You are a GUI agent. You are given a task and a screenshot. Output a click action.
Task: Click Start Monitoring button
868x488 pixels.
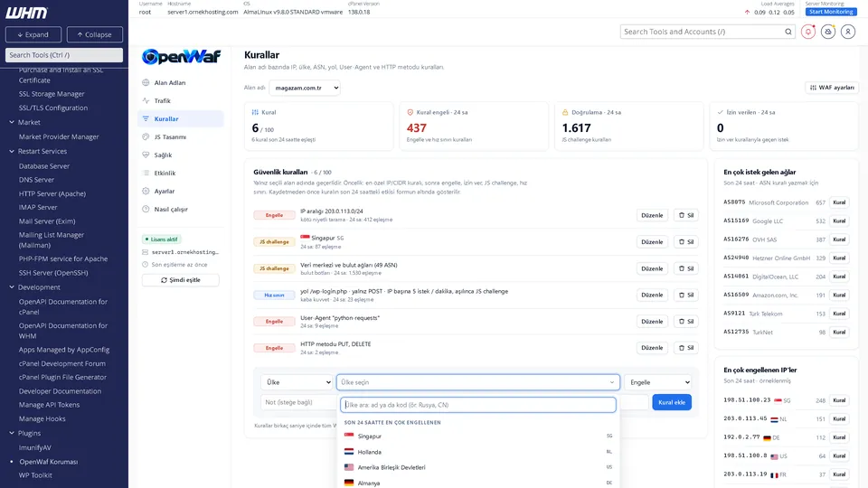pos(830,12)
